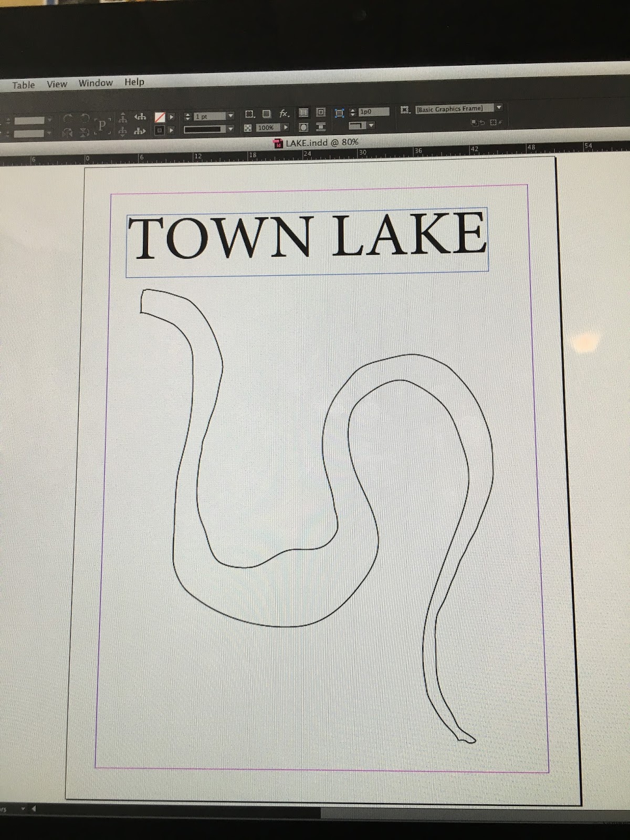Click the object style icon
The image size is (630, 840).
pyautogui.click(x=405, y=110)
